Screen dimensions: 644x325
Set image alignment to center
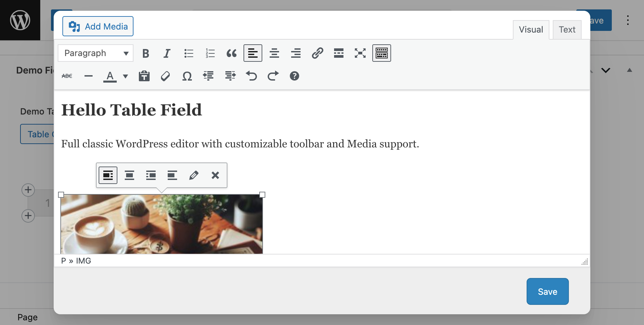coord(129,175)
